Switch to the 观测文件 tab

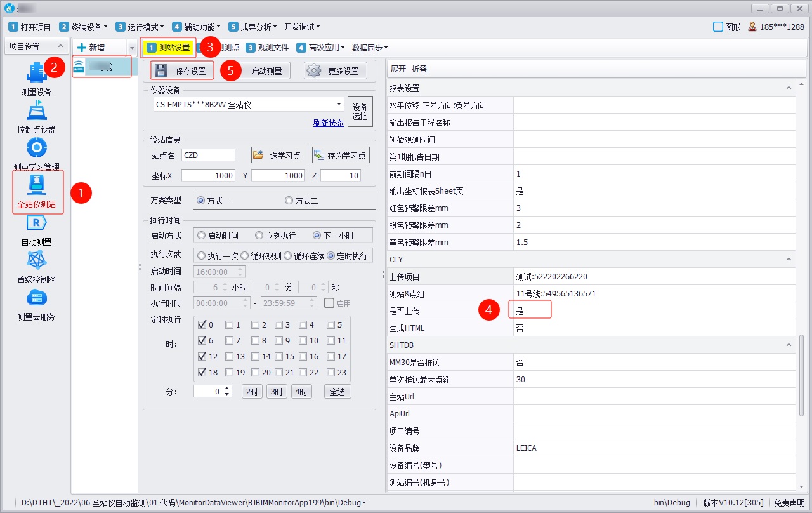point(268,48)
